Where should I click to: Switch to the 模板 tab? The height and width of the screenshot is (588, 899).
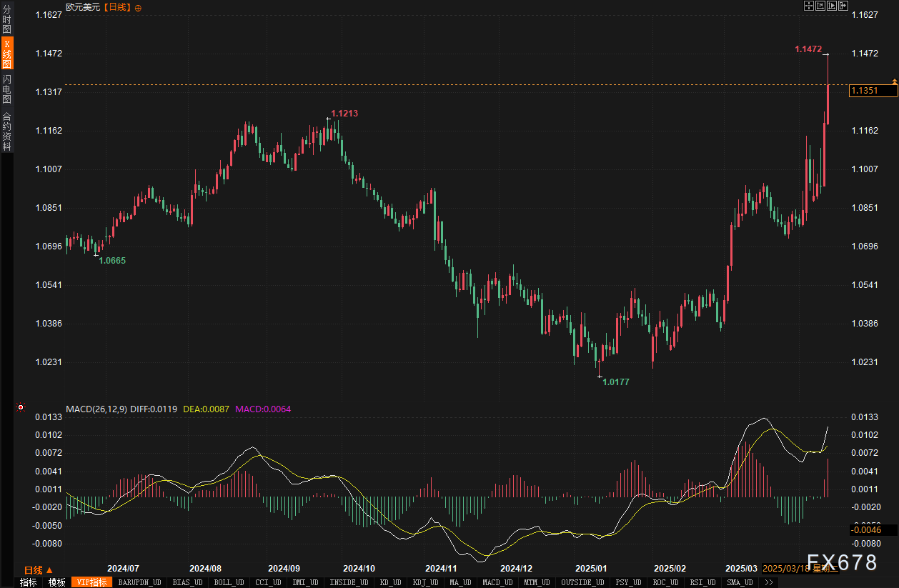tap(56, 582)
